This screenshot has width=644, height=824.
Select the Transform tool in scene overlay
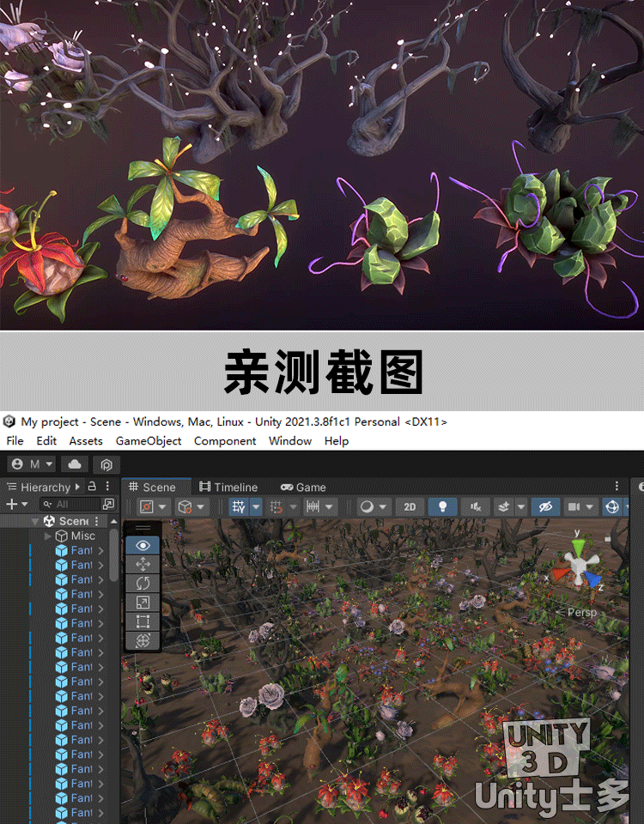tap(143, 639)
